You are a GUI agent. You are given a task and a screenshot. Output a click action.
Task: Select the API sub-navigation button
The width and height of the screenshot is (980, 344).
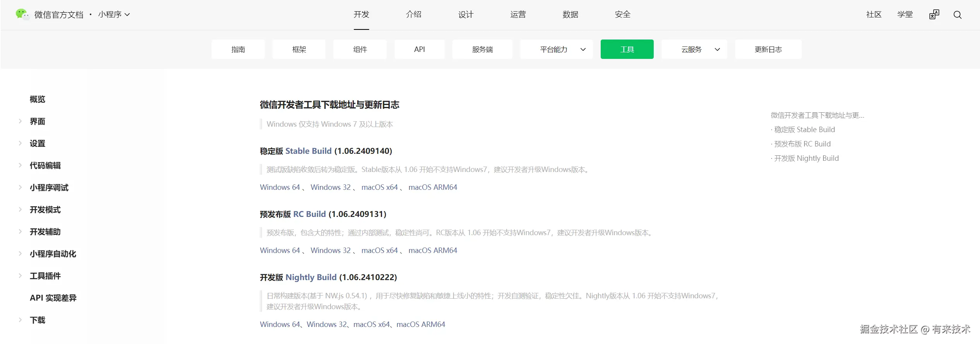pos(420,49)
